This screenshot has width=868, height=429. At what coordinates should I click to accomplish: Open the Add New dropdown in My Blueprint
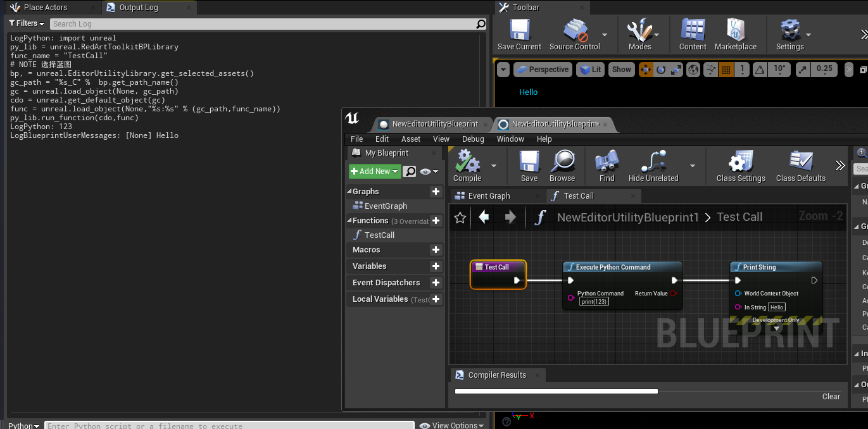pyautogui.click(x=375, y=171)
